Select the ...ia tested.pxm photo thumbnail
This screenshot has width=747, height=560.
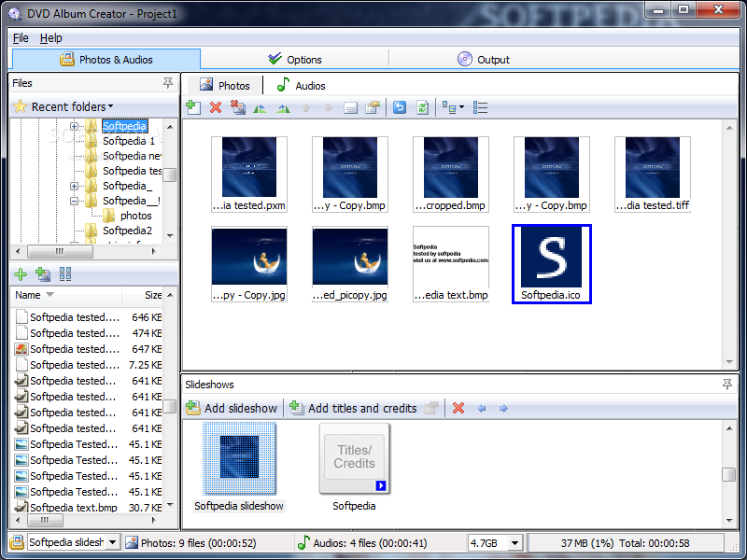coord(249,174)
